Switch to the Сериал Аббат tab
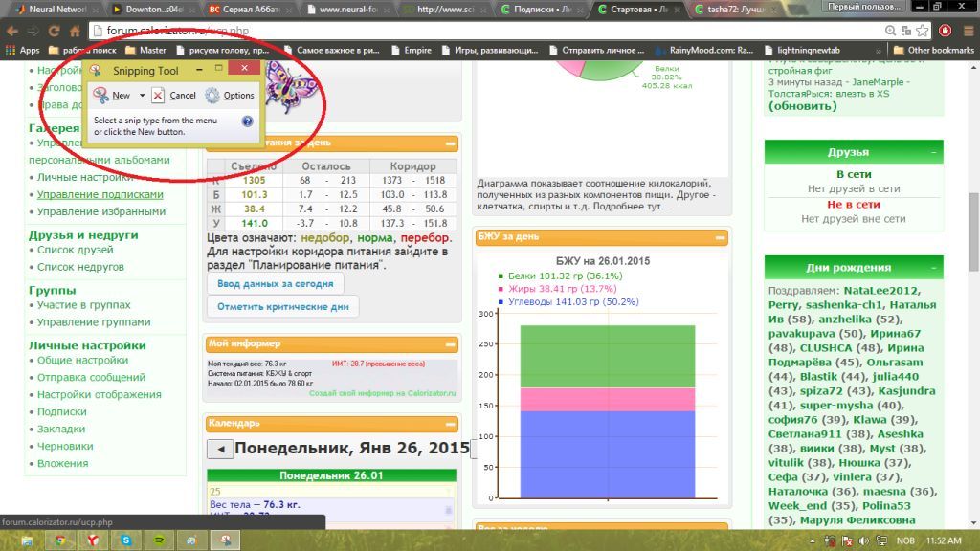Image resolution: width=980 pixels, height=551 pixels. pos(251,9)
